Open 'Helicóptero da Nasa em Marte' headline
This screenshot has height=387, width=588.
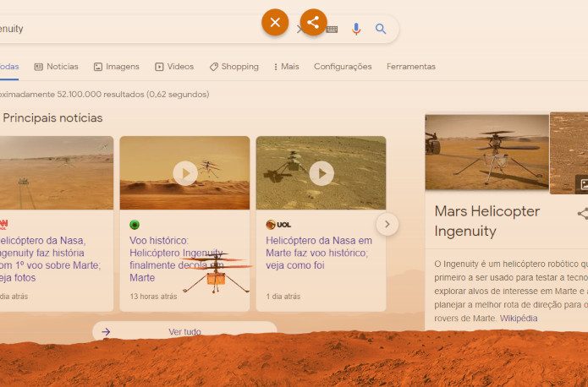pyautogui.click(x=319, y=253)
